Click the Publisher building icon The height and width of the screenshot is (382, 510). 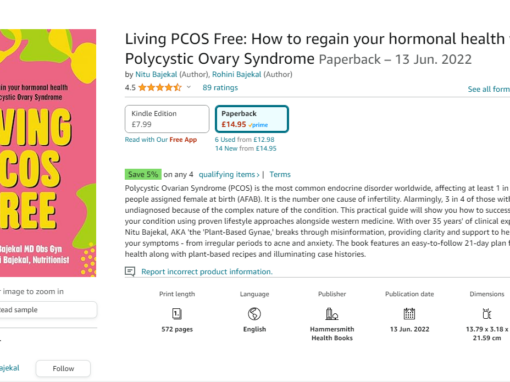tap(332, 314)
